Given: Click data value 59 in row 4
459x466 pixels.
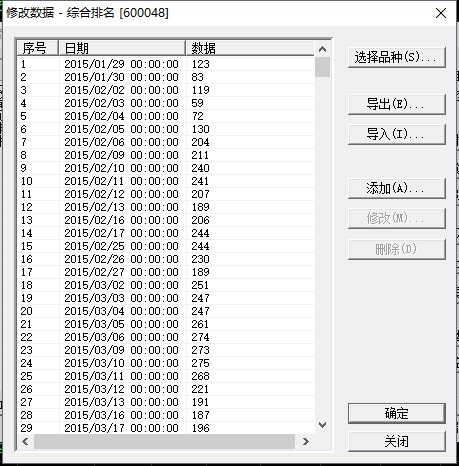Looking at the screenshot, I should click(x=197, y=103).
